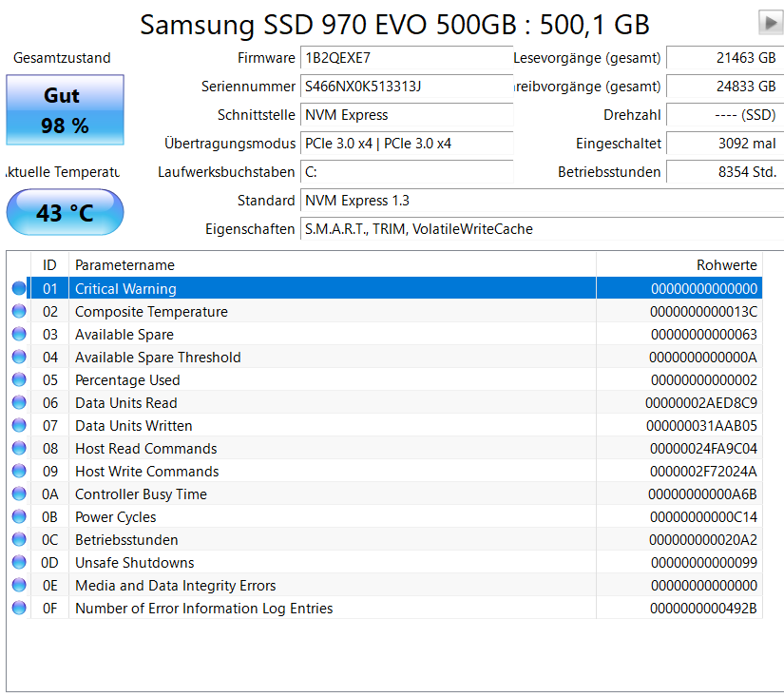Click the total reads value 21463 GB
The height and width of the screenshot is (697, 784).
[725, 58]
